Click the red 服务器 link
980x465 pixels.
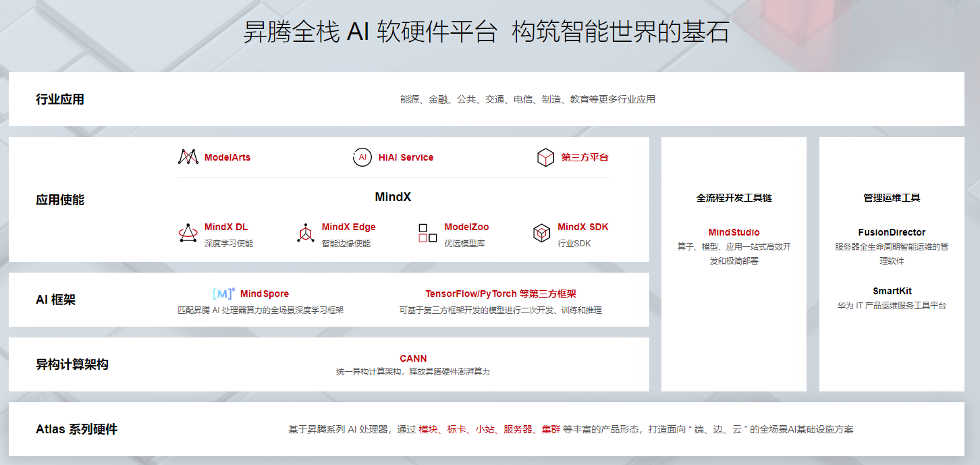518,429
